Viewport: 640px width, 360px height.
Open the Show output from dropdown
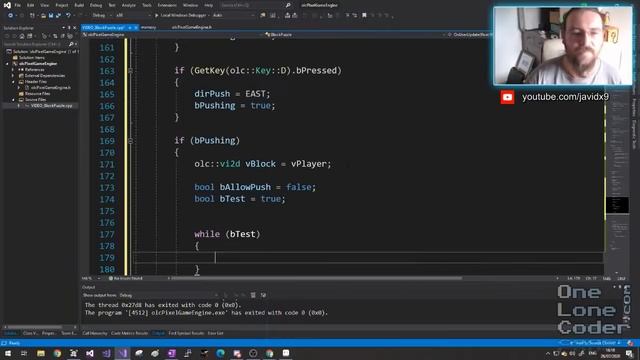169,295
